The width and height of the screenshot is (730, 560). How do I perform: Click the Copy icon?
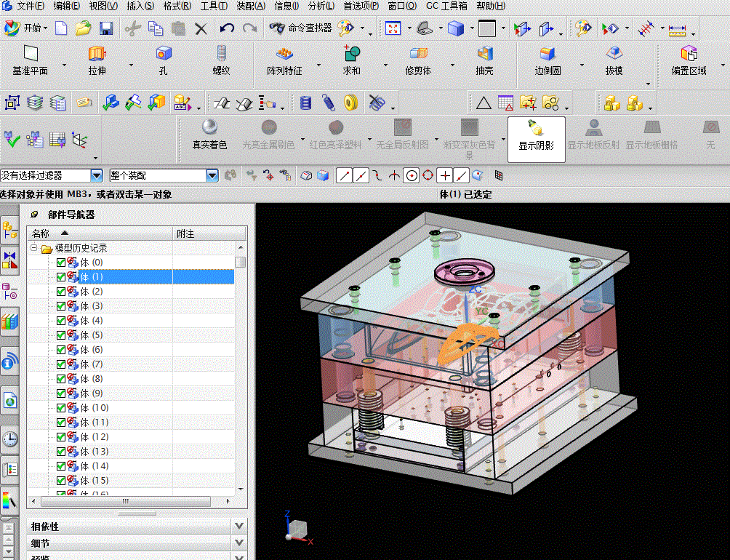[156, 28]
